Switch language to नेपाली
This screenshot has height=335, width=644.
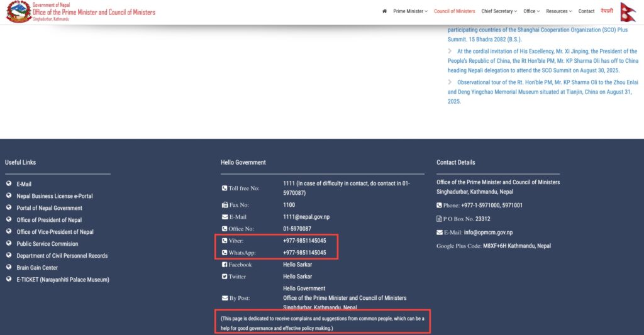coord(606,11)
